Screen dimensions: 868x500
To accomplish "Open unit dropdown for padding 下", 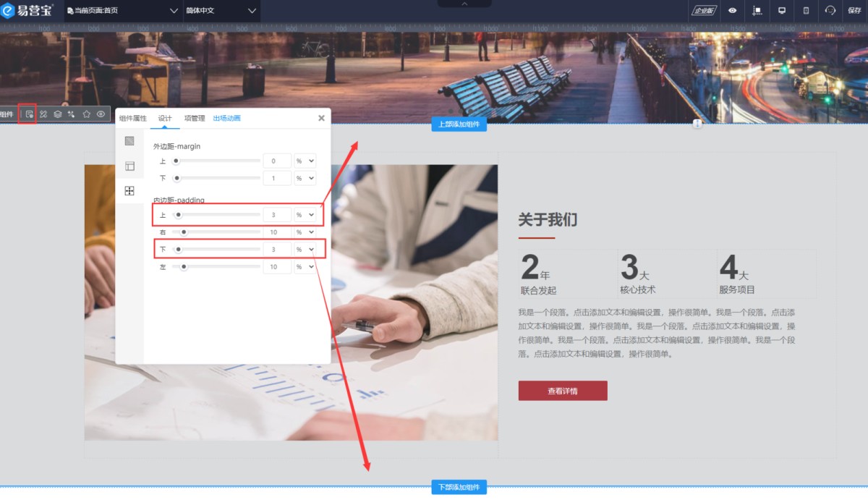I will click(x=305, y=250).
